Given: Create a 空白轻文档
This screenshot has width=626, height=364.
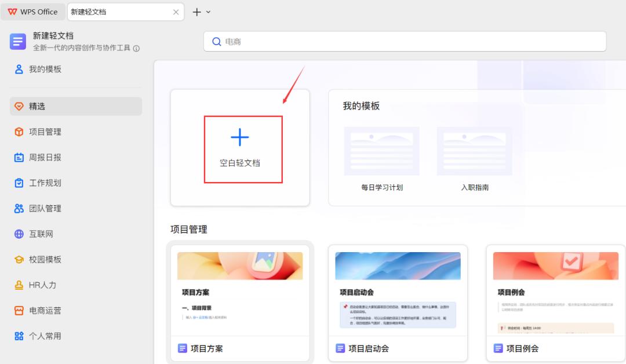Looking at the screenshot, I should point(239,148).
